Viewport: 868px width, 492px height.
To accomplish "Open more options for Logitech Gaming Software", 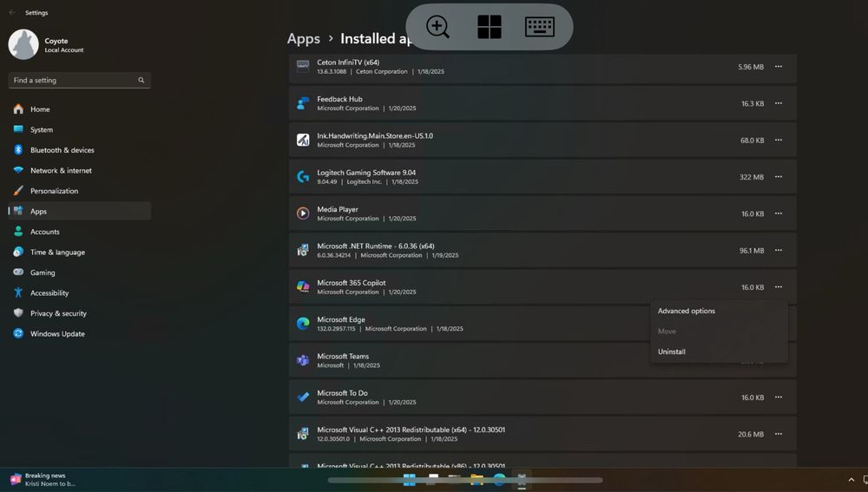I will pos(779,176).
